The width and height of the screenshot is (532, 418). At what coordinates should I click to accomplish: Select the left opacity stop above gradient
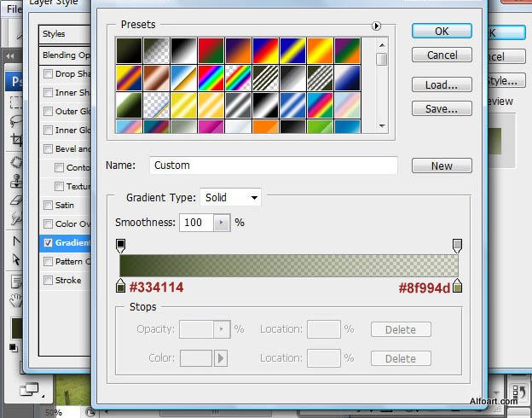click(120, 246)
